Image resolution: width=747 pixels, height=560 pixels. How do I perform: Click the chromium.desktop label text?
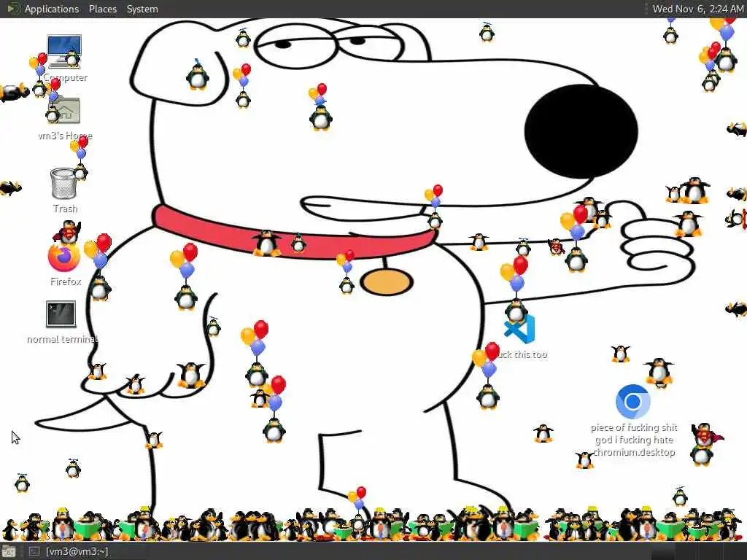(634, 452)
